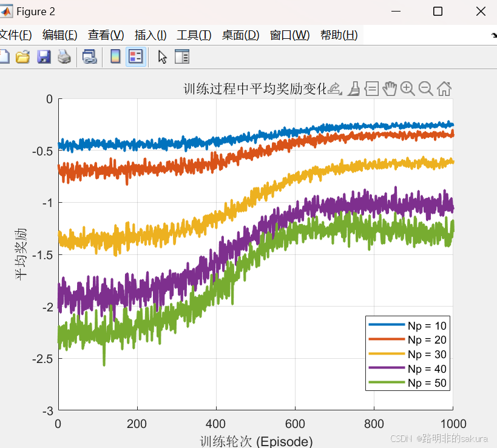Open the 帮助(H) menu
Screen dimensions: 497x448
(339, 35)
